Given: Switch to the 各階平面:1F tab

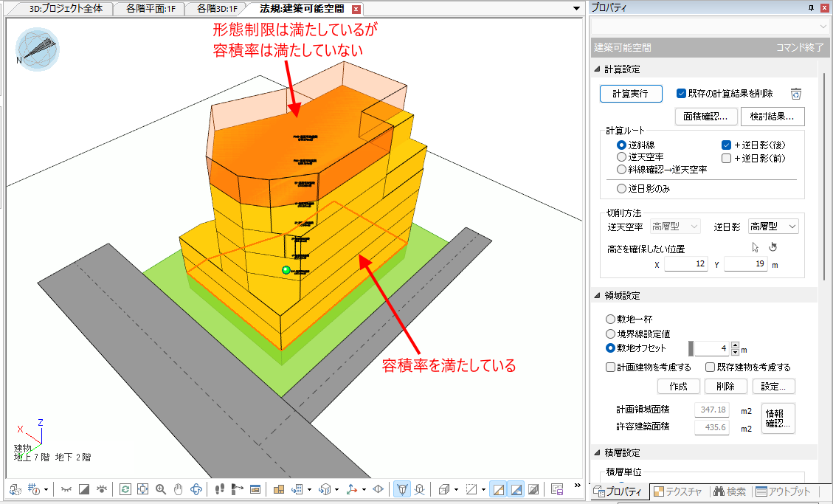Looking at the screenshot, I should 150,9.
